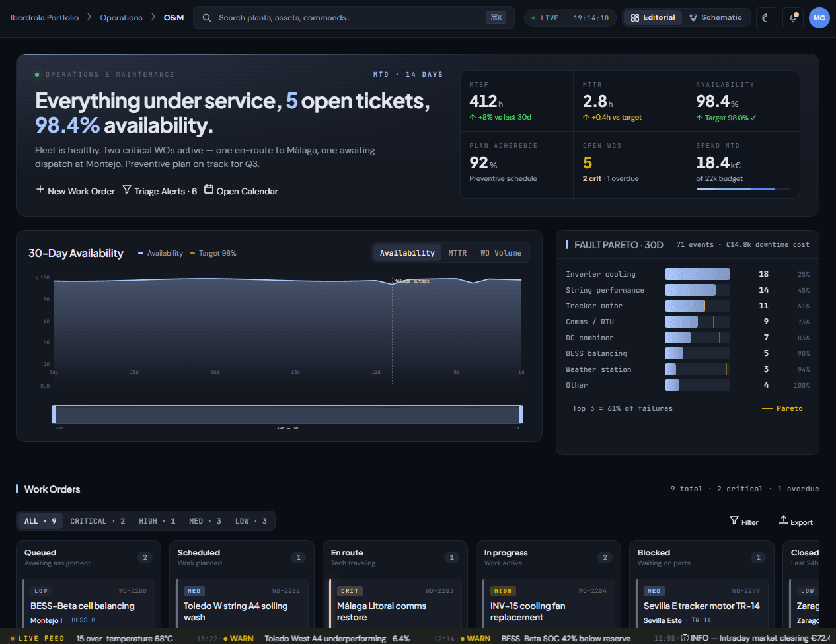Click the LIVE 19:14:10 status indicator
836x644 pixels.
click(570, 18)
